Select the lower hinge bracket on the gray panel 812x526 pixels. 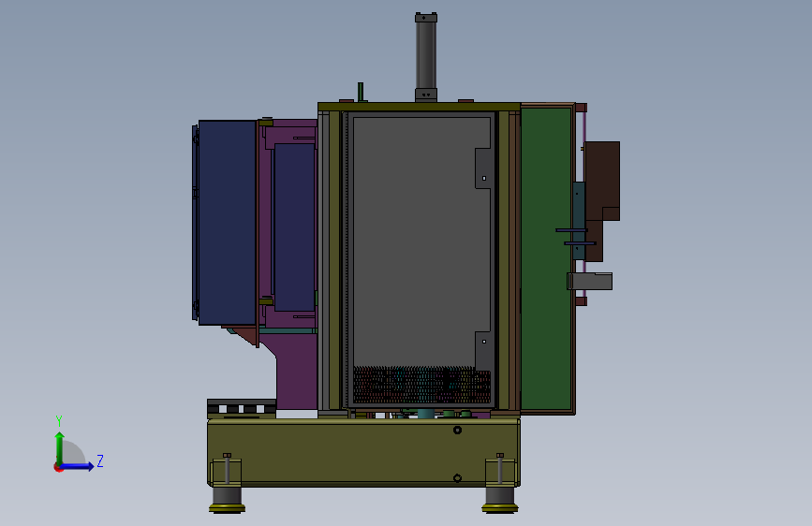[483, 351]
